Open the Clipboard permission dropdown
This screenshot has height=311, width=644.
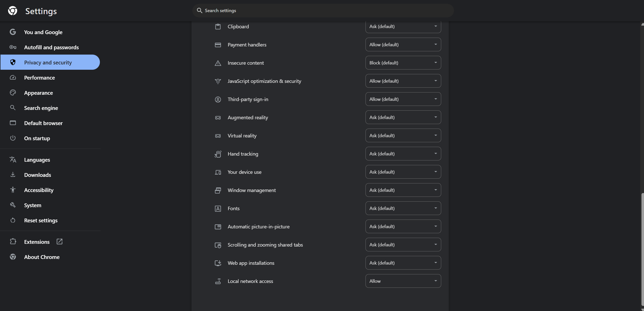tap(403, 27)
